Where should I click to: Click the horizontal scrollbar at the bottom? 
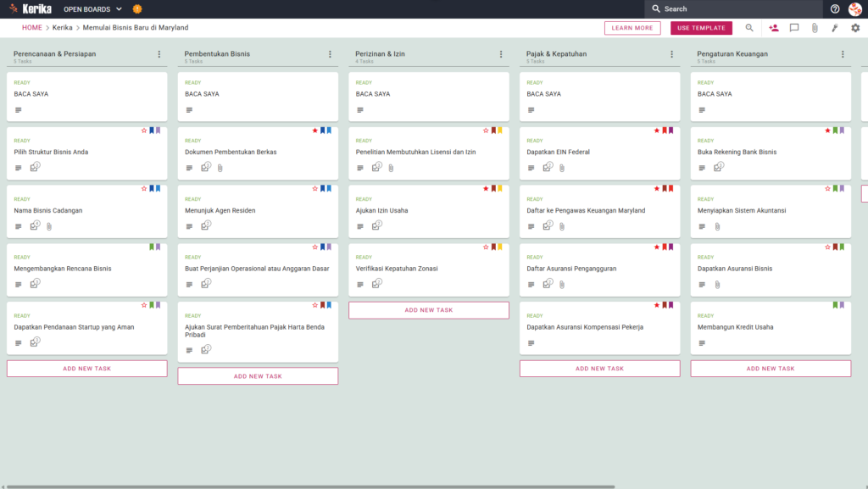coord(310,486)
